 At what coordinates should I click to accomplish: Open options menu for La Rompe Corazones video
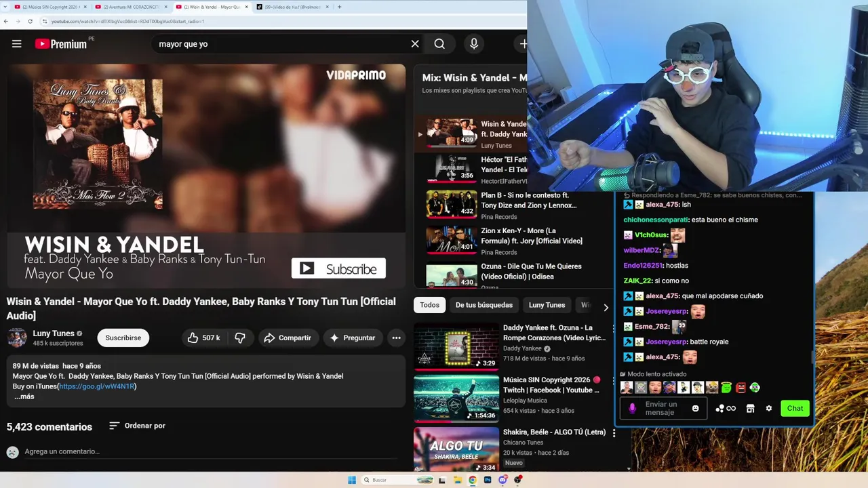tap(614, 329)
